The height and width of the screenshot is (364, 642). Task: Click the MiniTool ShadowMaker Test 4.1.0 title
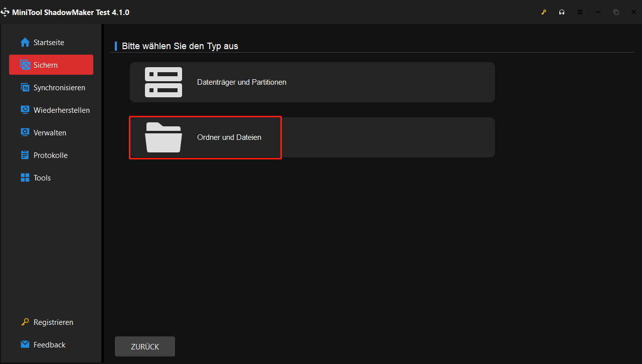coord(71,12)
